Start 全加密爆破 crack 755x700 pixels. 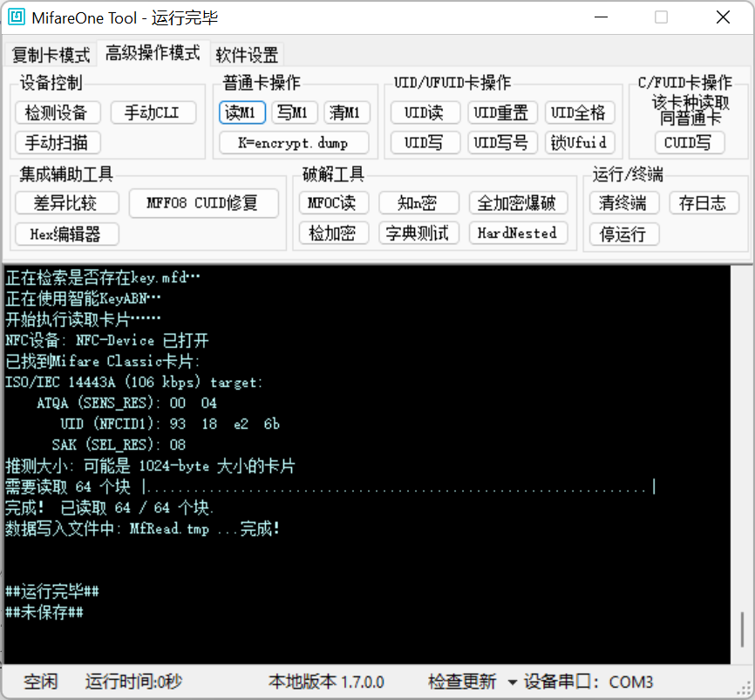pyautogui.click(x=518, y=203)
